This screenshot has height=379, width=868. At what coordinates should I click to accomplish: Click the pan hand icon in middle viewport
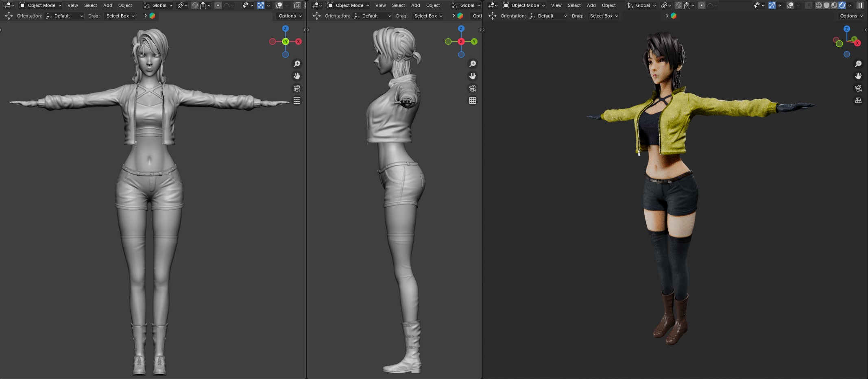[x=473, y=76]
